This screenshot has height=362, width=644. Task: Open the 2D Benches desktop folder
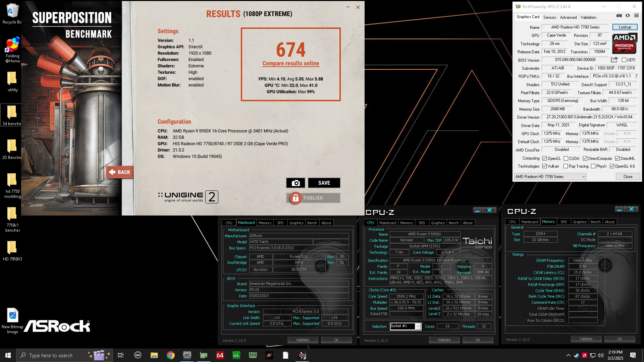click(12, 149)
